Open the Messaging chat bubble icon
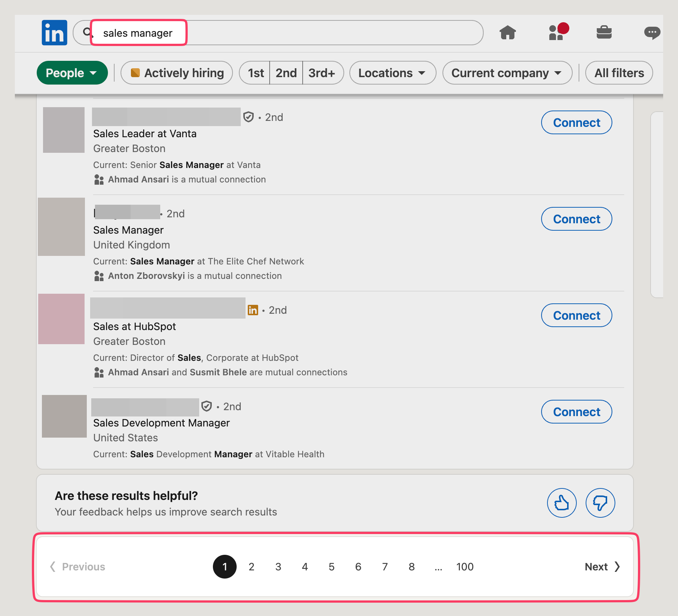 (x=652, y=33)
